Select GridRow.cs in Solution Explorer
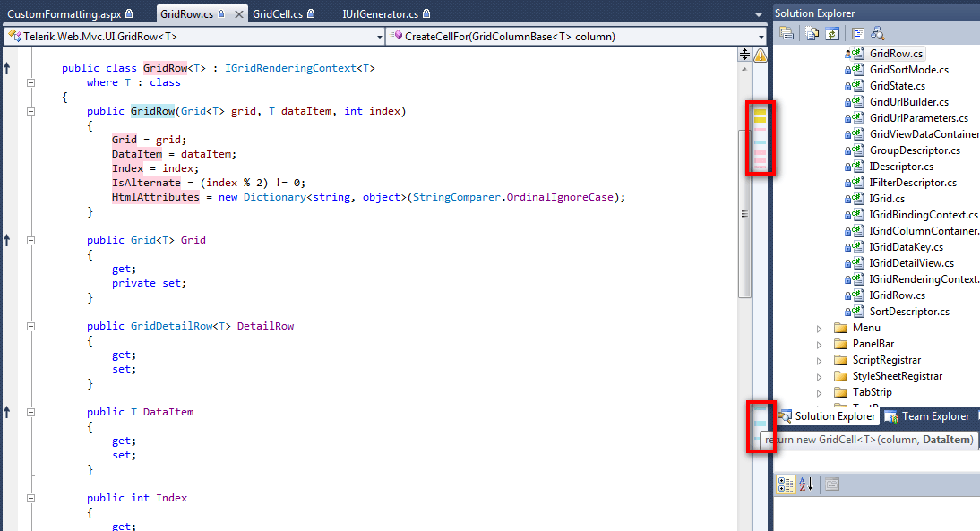The width and height of the screenshot is (980, 531). tap(896, 53)
